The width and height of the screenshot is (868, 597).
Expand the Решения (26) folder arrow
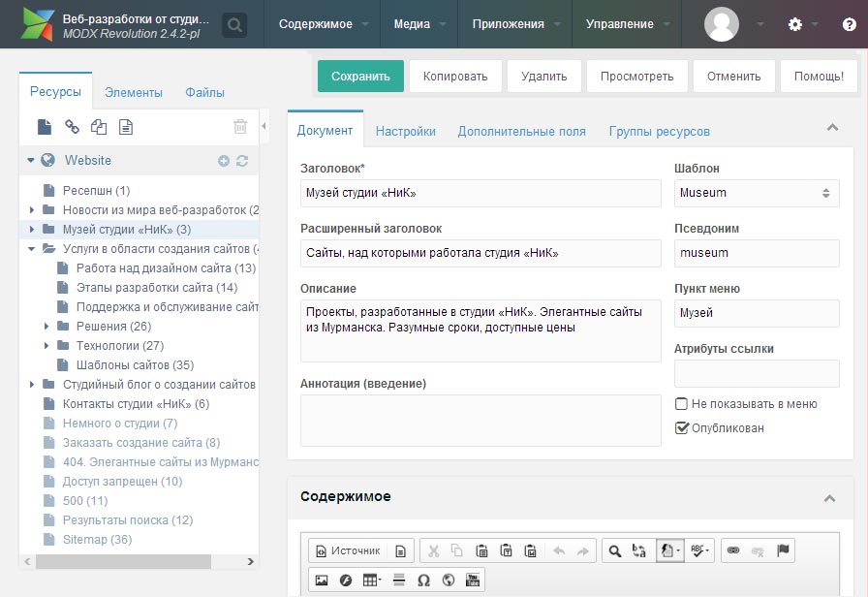(46, 327)
